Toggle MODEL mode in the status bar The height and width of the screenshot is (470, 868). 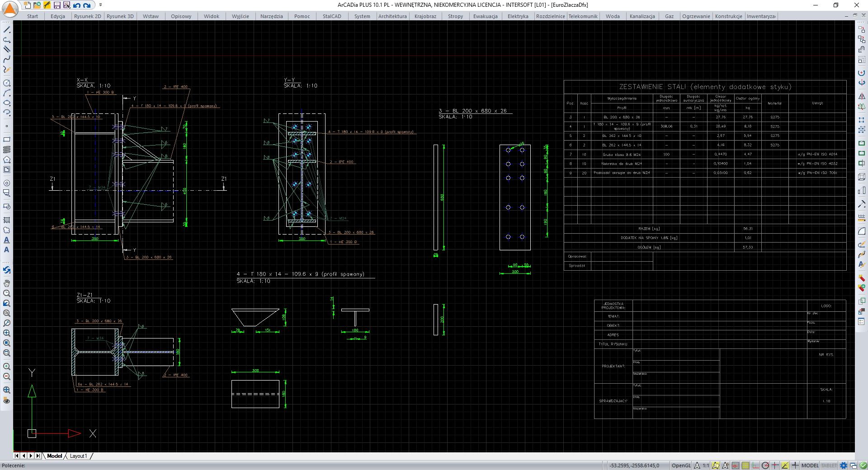point(809,465)
